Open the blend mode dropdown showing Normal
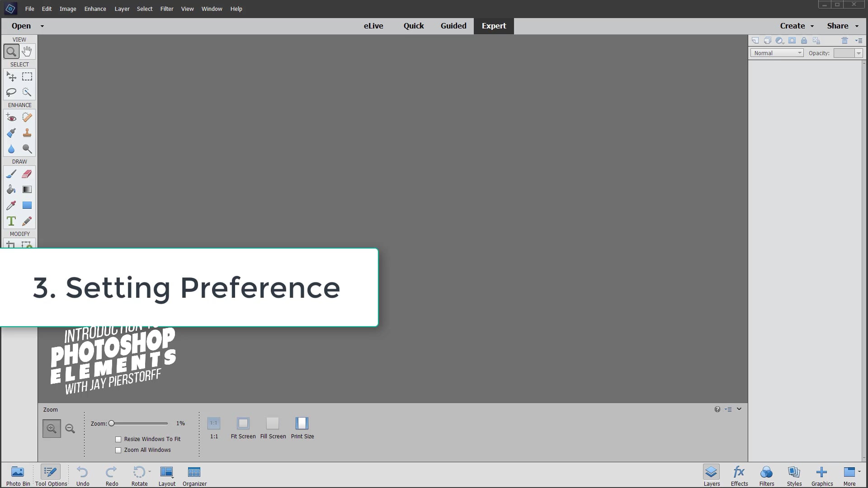The image size is (868, 488). tap(777, 53)
